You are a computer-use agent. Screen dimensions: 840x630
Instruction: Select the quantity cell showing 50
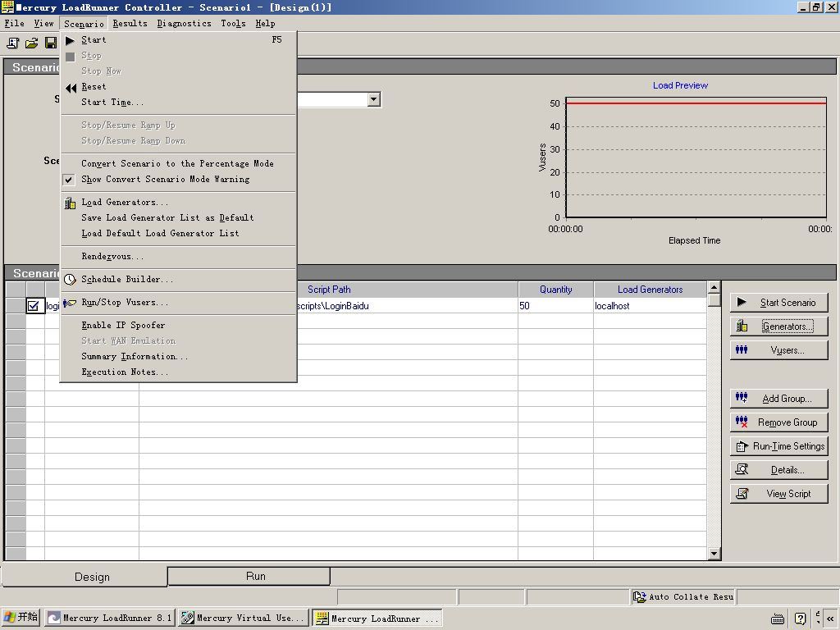[555, 306]
